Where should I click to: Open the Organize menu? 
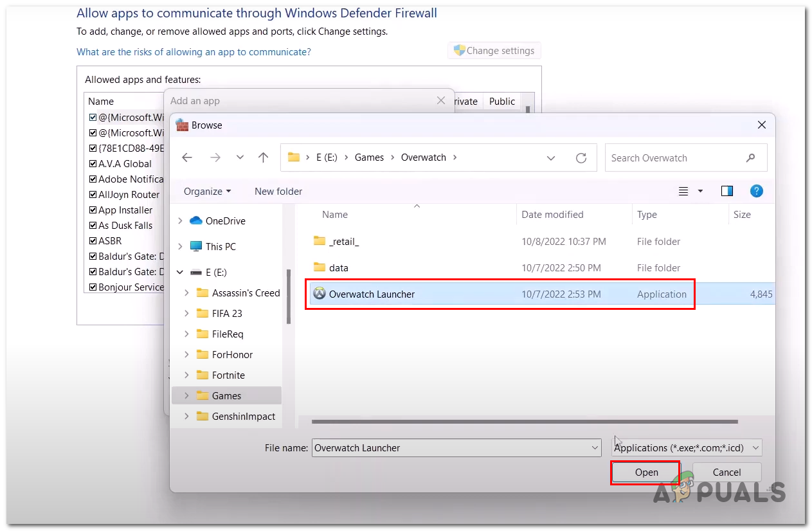point(207,191)
